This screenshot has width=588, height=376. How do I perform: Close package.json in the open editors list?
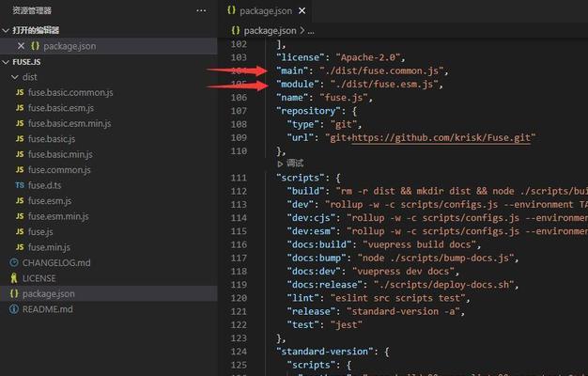point(21,46)
